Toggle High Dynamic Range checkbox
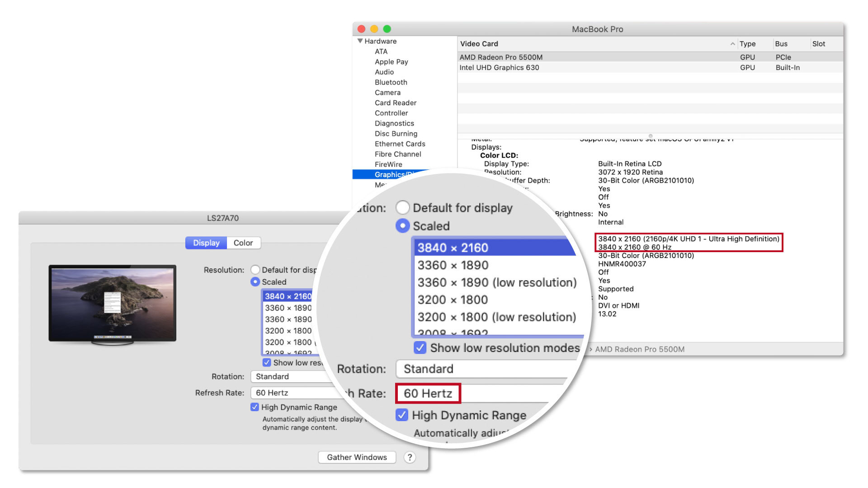Viewport: 868px width, 488px height. [x=255, y=407]
